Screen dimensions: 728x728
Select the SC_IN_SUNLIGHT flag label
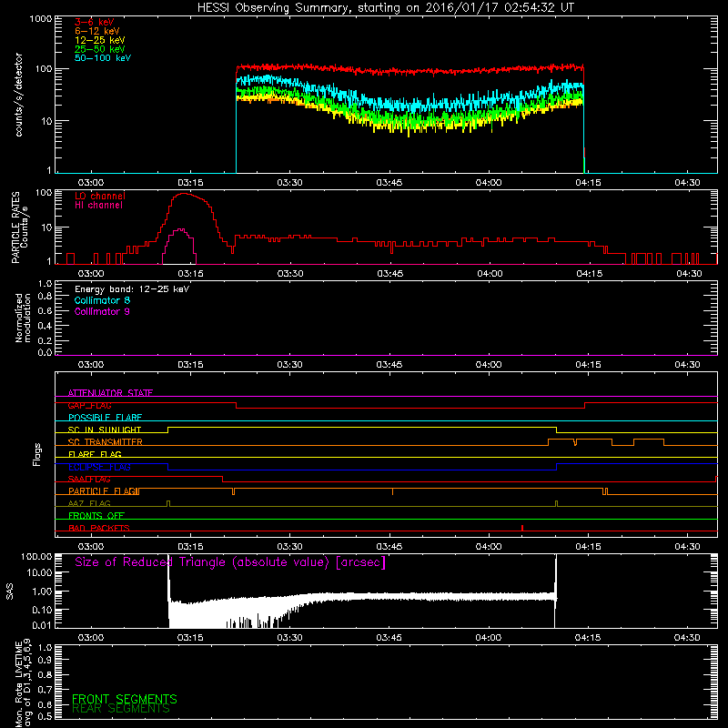[105, 430]
